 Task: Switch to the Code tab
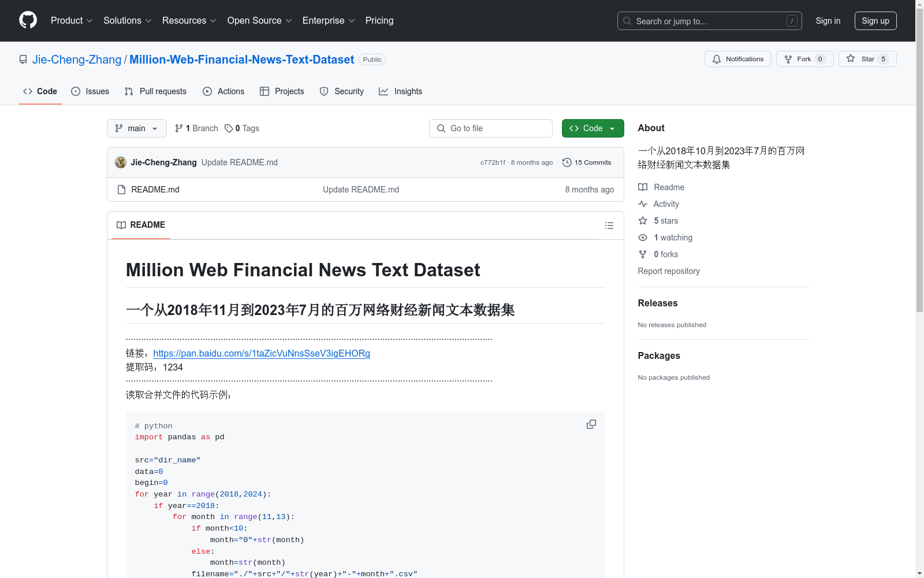[x=40, y=91]
